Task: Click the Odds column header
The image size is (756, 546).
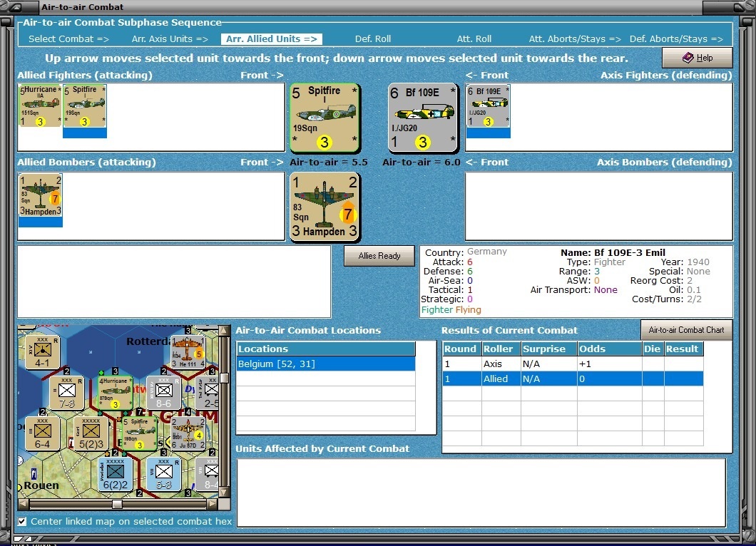Action: pos(609,349)
